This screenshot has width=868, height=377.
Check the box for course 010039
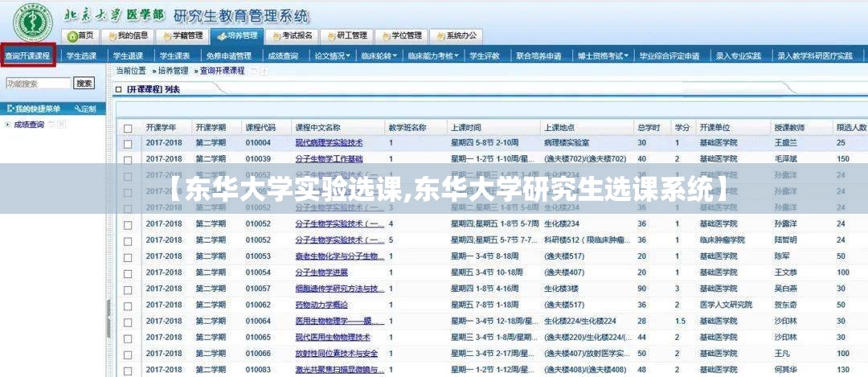pyautogui.click(x=128, y=160)
